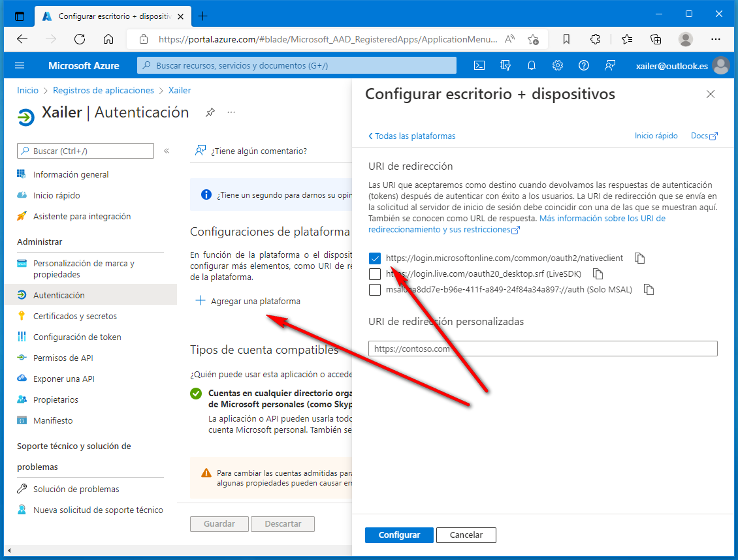Open Permisos de API

coord(63,358)
